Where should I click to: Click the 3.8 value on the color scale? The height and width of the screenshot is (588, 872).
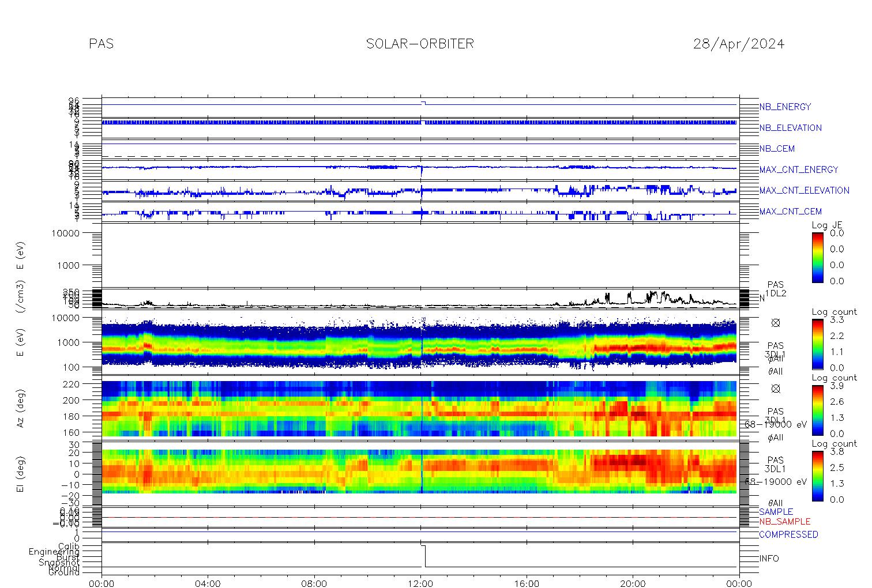pos(837,452)
